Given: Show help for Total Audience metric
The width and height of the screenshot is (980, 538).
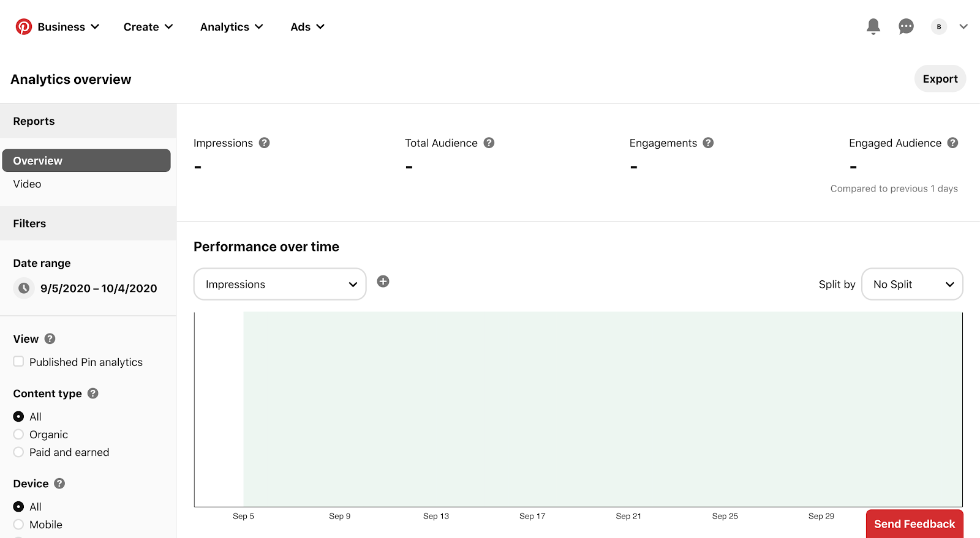Looking at the screenshot, I should [489, 143].
